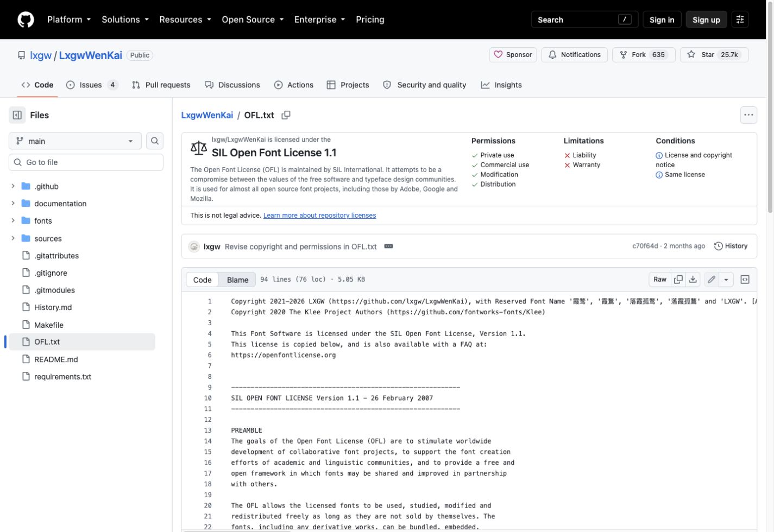
Task: Open the three-dot file options menu
Action: [748, 115]
